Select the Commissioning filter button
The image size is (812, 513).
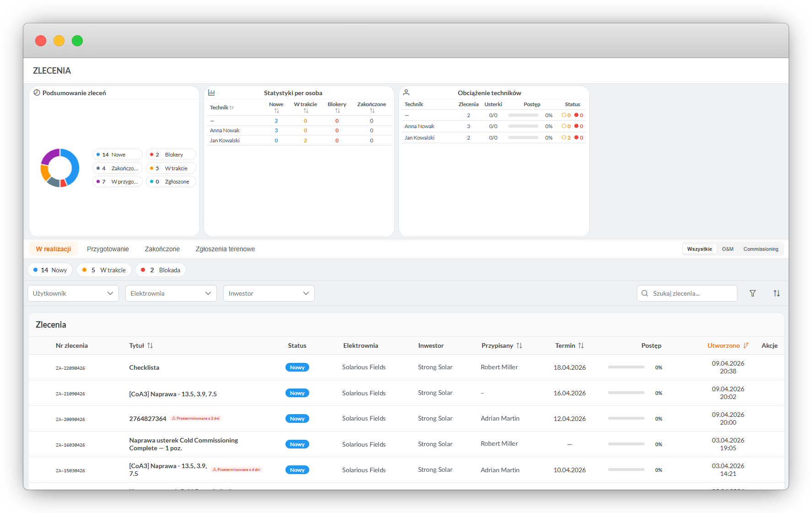click(x=760, y=249)
